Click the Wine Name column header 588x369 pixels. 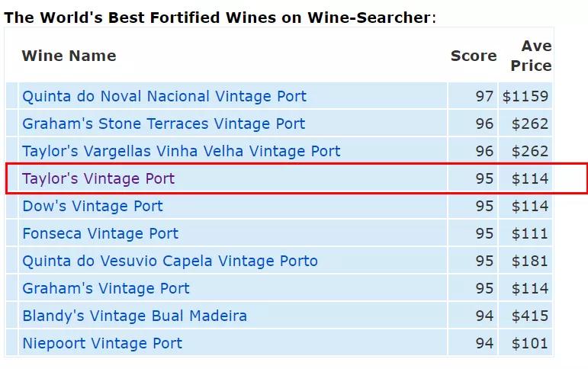pos(69,56)
